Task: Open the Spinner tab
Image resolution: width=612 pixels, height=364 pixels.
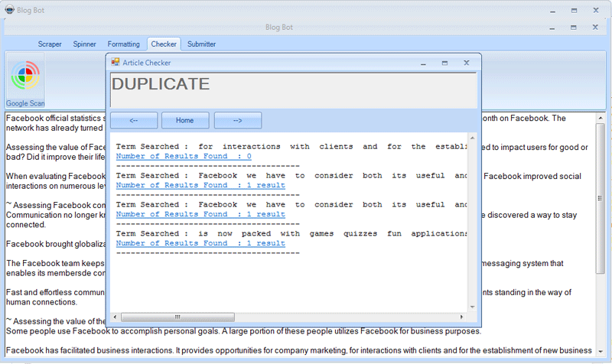Action: [84, 44]
